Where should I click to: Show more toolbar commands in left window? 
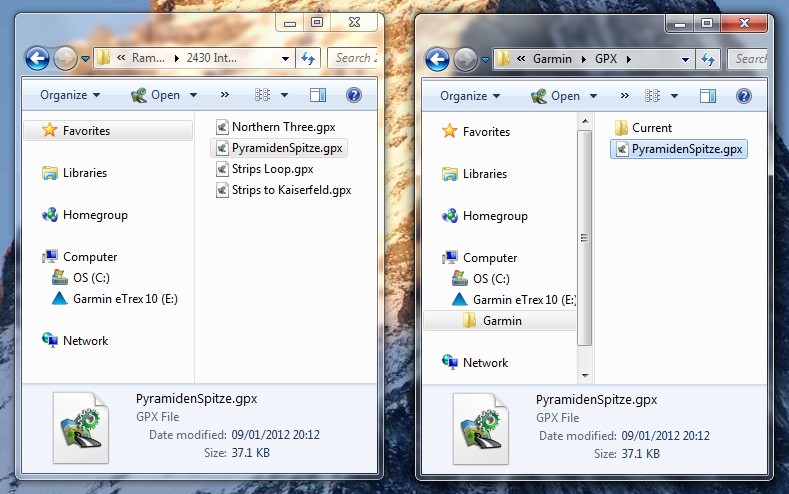225,96
